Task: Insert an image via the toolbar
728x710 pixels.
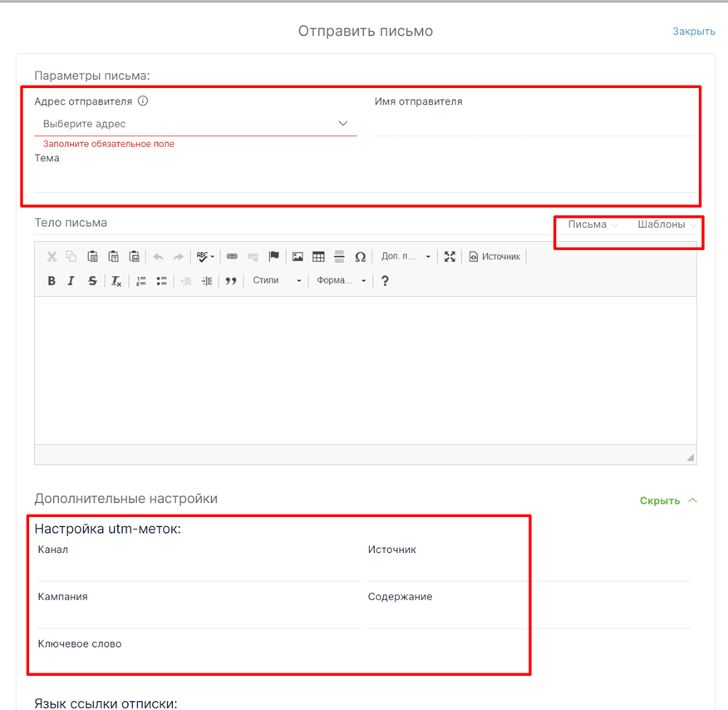Action: point(298,257)
